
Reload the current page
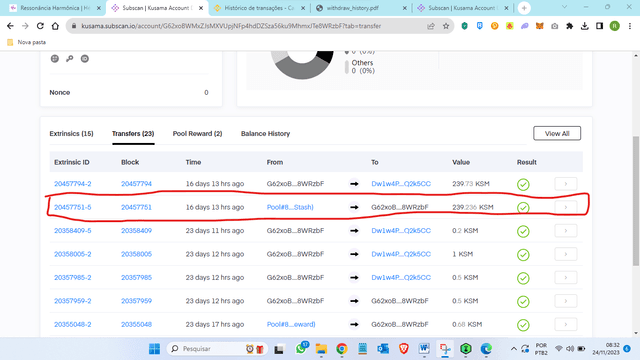click(x=40, y=26)
